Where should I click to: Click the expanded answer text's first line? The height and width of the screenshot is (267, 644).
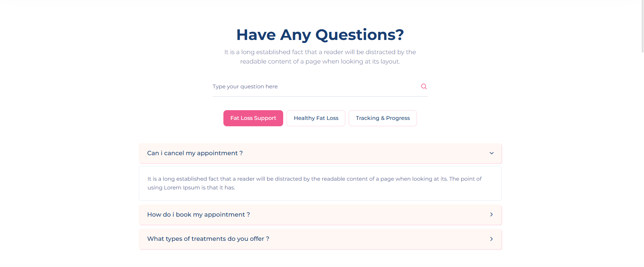[x=314, y=179]
